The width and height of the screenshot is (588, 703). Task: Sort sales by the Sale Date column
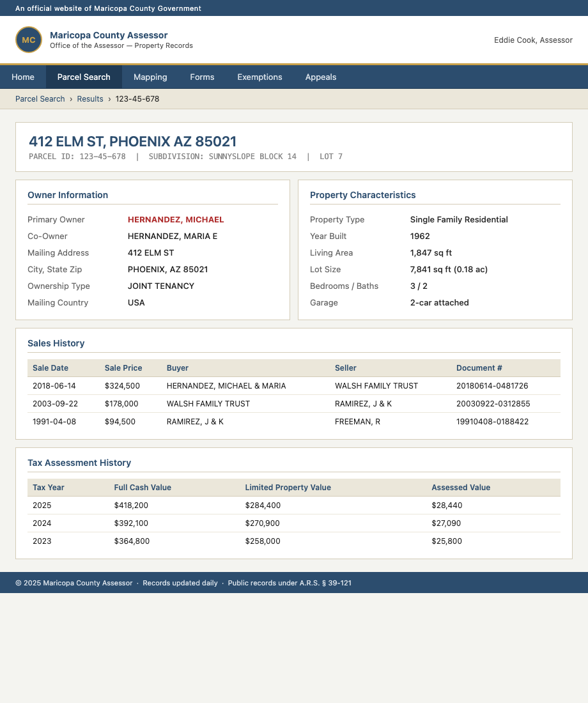50,368
